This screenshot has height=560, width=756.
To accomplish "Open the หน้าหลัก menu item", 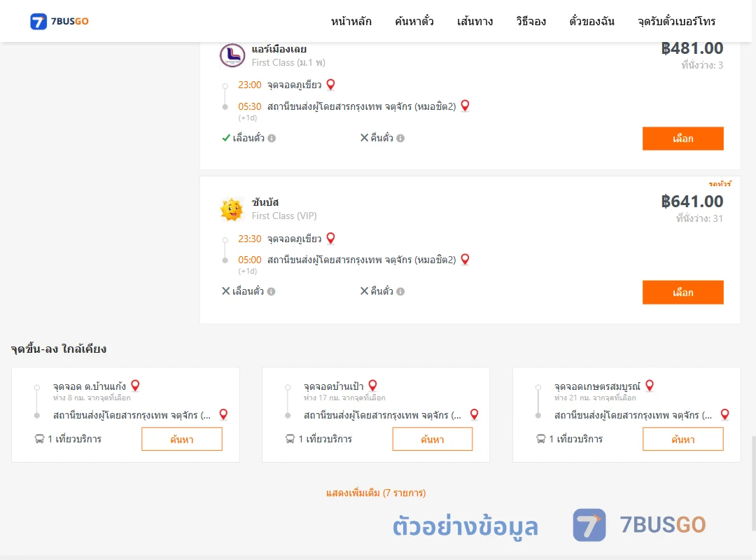I will click(351, 21).
